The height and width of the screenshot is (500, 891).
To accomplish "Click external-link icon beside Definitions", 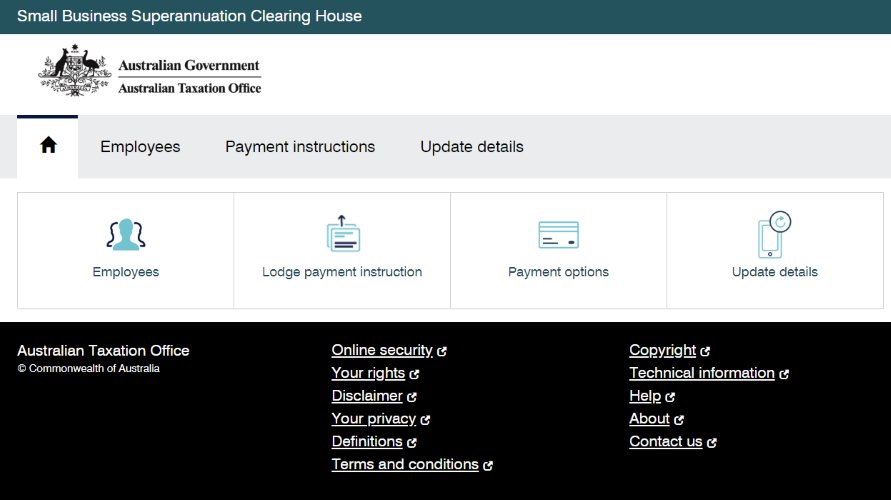I will click(412, 443).
